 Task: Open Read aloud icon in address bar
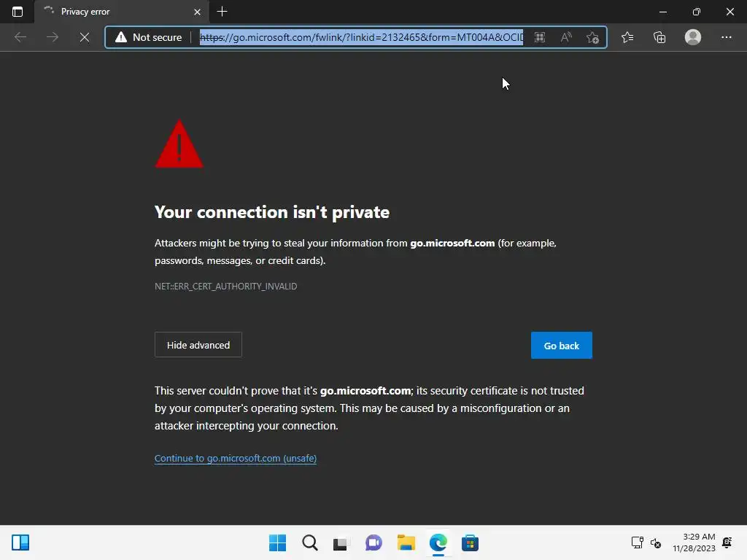click(566, 37)
